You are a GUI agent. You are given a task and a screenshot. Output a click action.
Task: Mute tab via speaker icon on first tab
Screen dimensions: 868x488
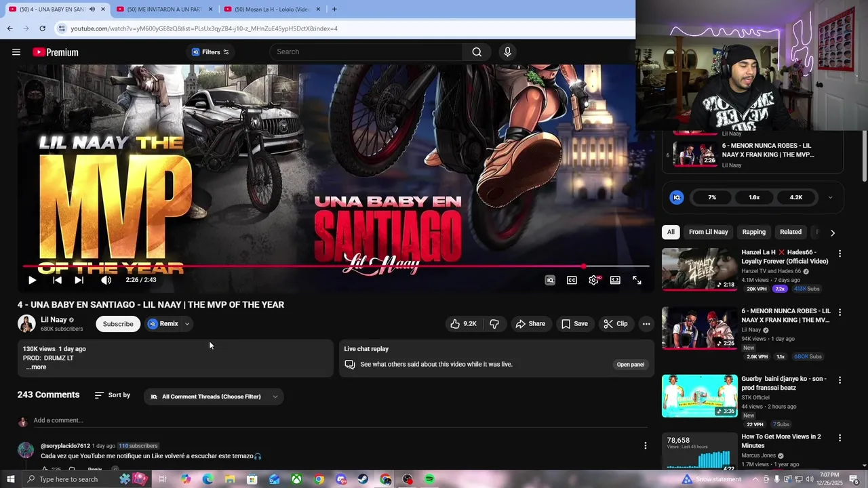click(92, 9)
